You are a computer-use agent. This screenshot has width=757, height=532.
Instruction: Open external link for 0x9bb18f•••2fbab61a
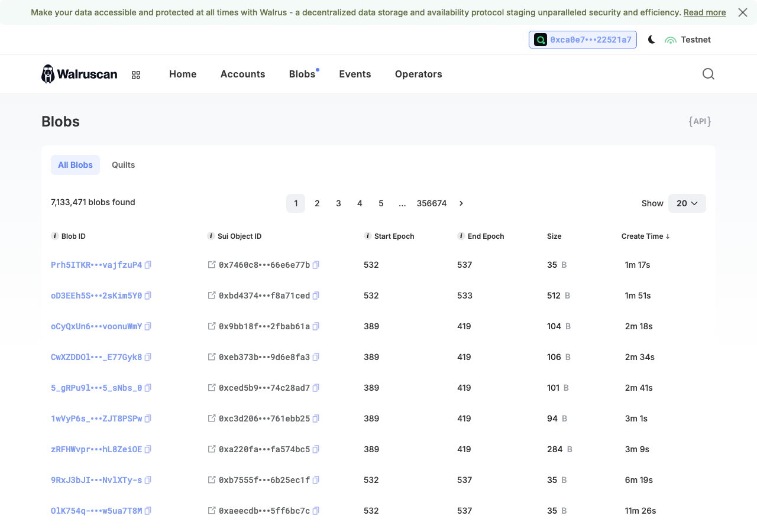click(x=212, y=326)
